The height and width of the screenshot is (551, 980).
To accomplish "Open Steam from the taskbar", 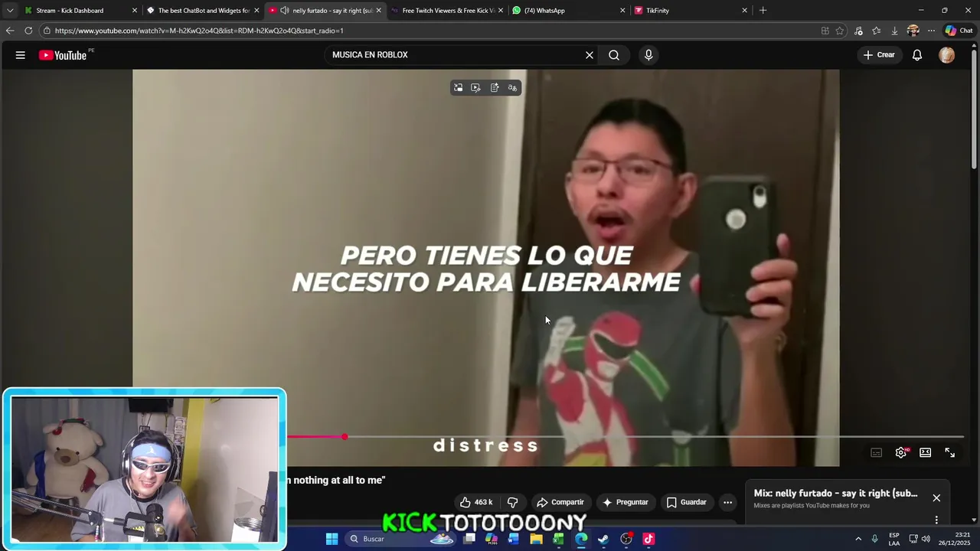I will tap(603, 539).
